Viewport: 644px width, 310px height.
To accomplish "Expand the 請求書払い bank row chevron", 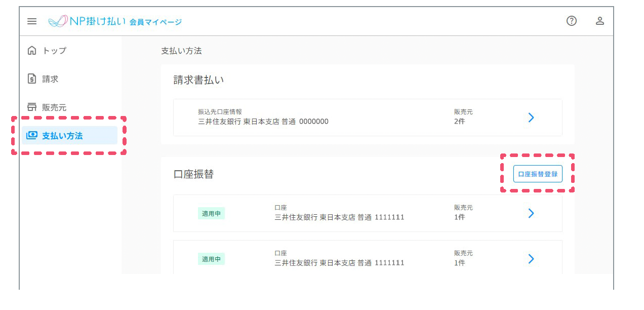I will 531,118.
